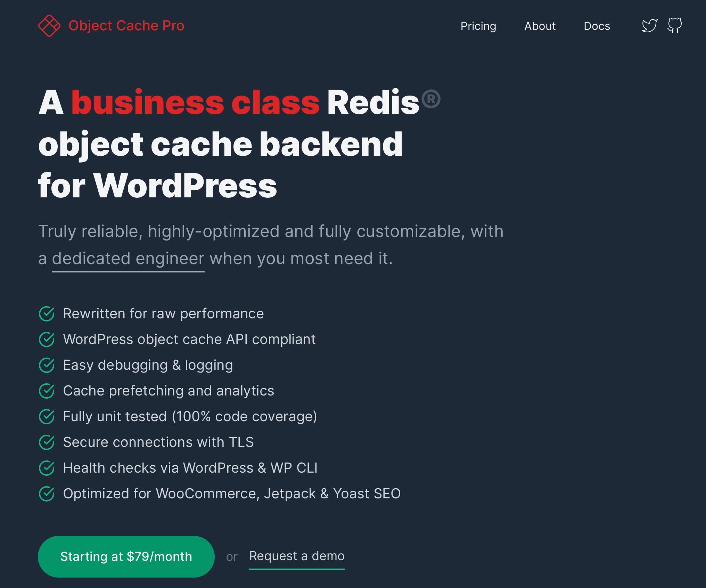Toggle the WooCommerce optimization feature

pyautogui.click(x=46, y=493)
